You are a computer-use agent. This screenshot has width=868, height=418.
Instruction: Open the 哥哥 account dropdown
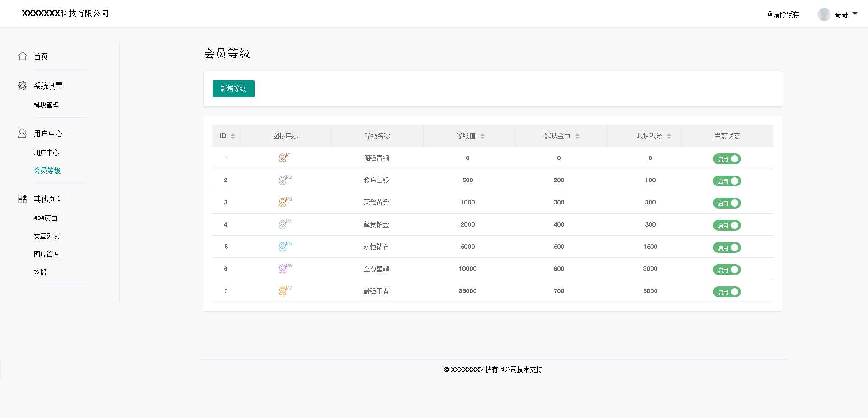(x=842, y=14)
